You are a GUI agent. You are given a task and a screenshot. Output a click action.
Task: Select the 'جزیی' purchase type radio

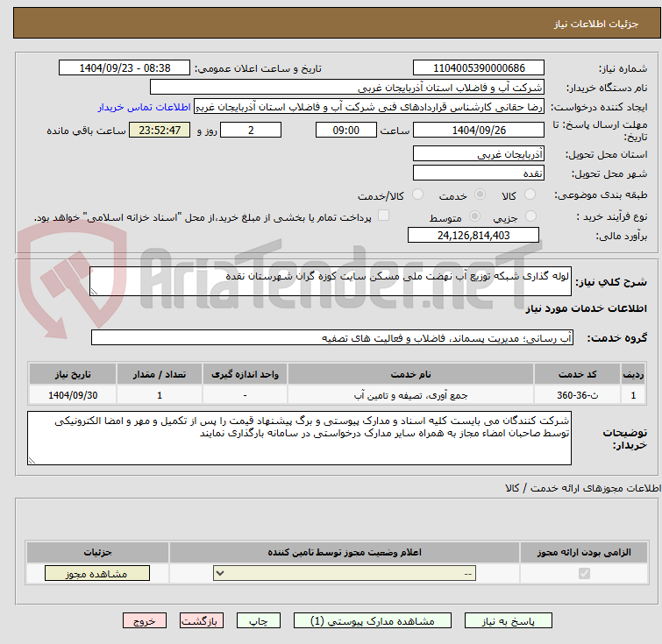tap(530, 216)
